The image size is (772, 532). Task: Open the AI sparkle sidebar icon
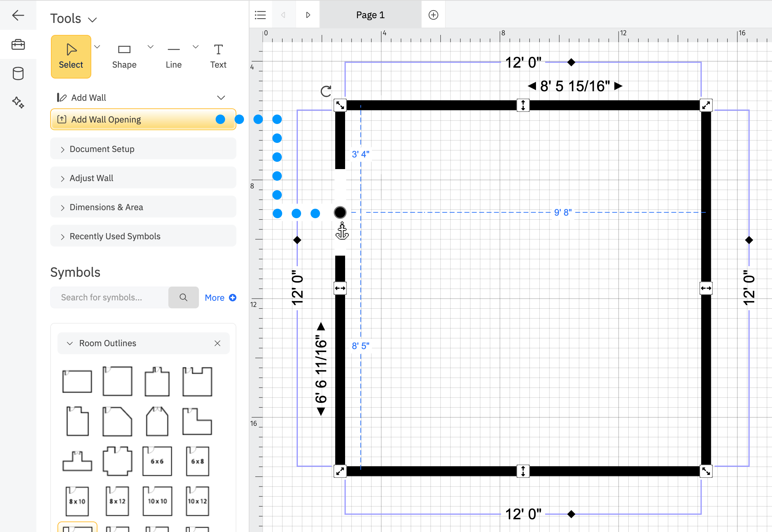pyautogui.click(x=18, y=103)
